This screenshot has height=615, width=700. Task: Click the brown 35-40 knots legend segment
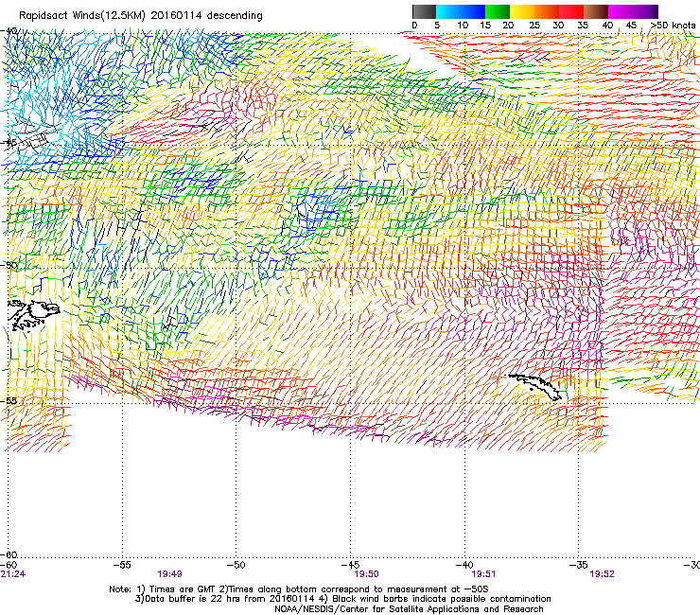click(596, 11)
